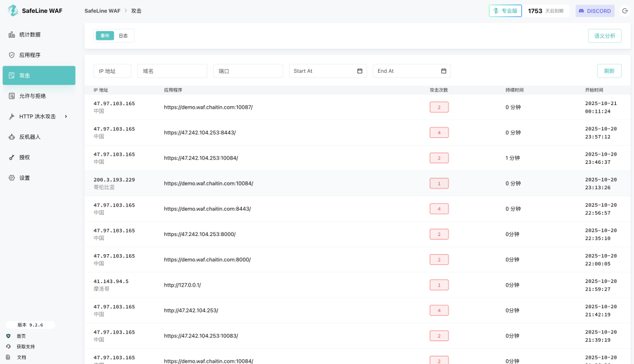Click the End At date field
634x364 pixels.
point(412,71)
